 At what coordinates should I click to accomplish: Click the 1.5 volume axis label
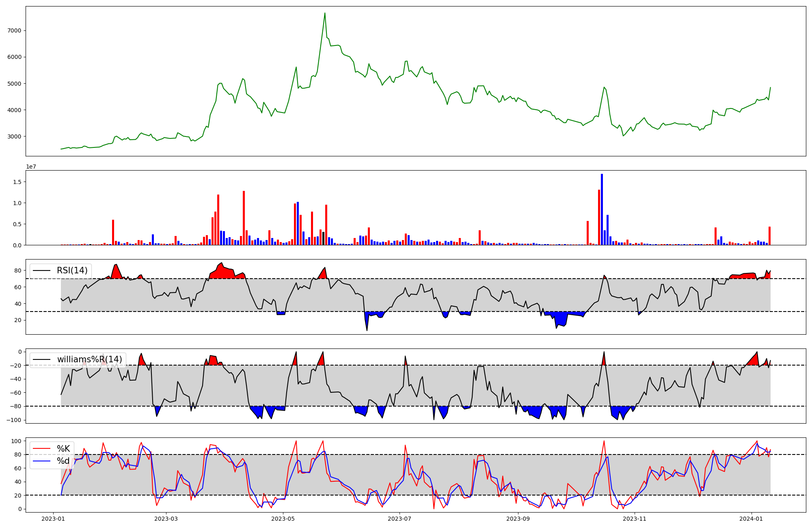(x=17, y=182)
